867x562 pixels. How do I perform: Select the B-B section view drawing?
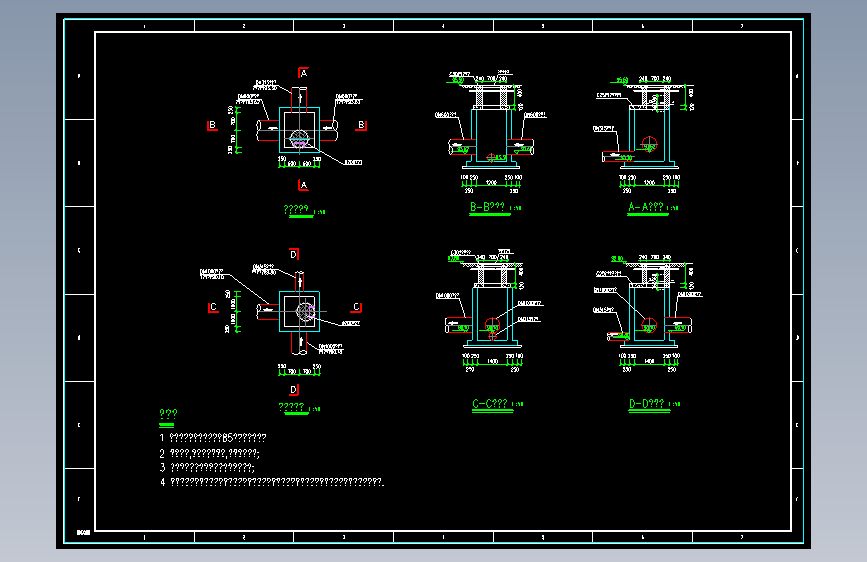click(491, 133)
